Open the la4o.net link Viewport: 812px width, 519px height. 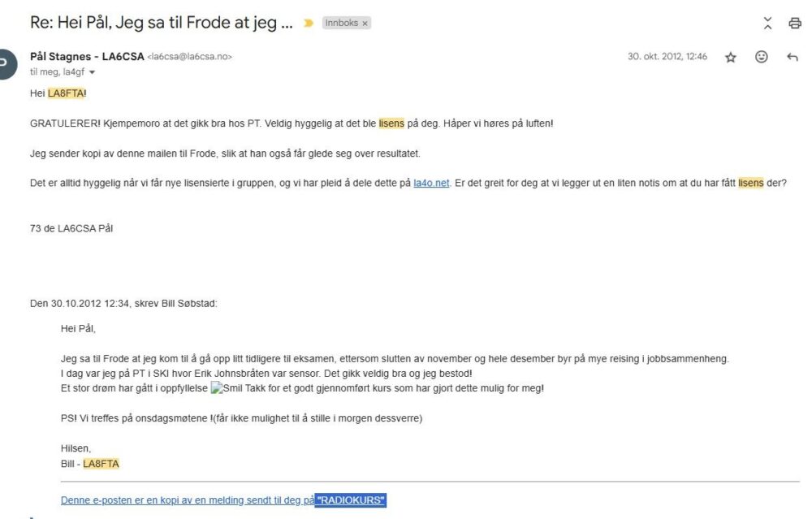[431, 183]
